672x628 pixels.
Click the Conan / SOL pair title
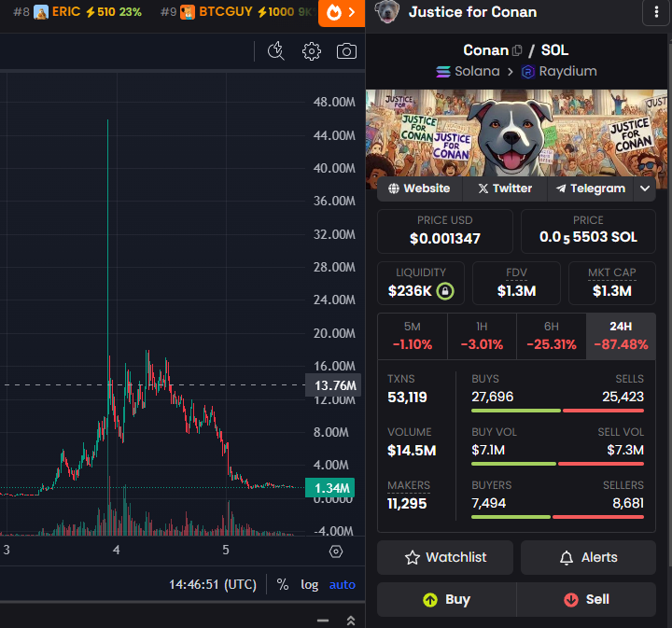coord(516,50)
